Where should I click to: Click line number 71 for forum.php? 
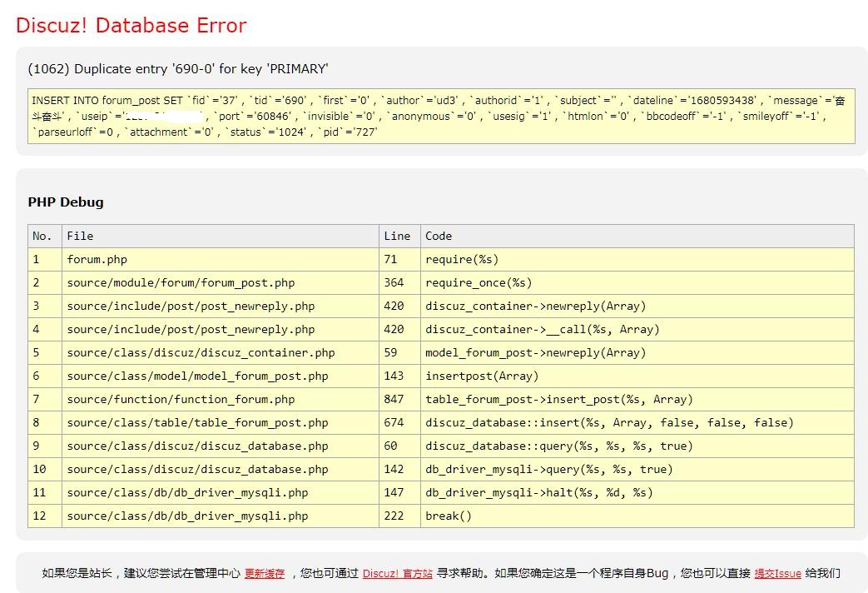(x=399, y=259)
